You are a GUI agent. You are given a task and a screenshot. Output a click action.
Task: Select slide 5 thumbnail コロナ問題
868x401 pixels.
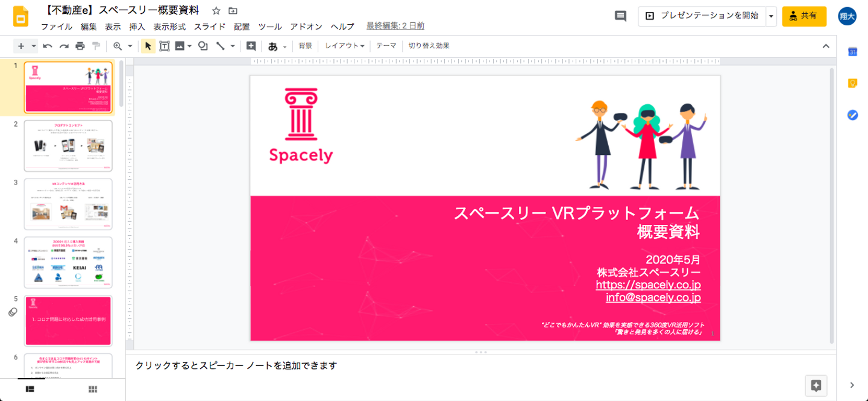tap(68, 321)
